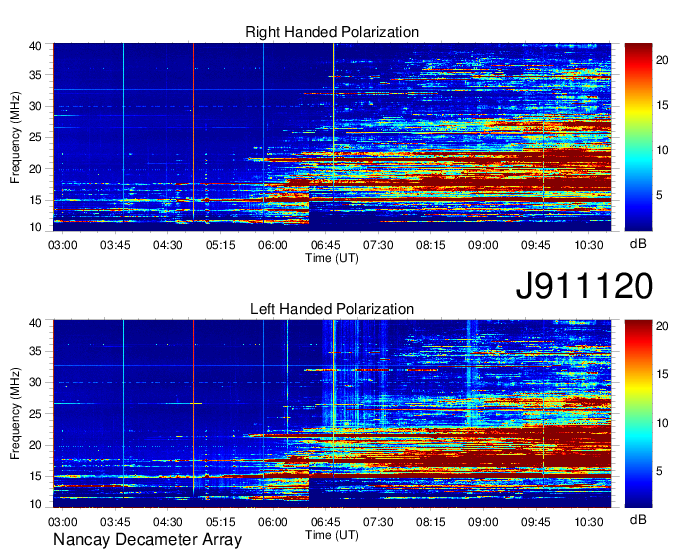
Task: Click the 03:45 tick on the lower time axis
Action: tap(115, 522)
